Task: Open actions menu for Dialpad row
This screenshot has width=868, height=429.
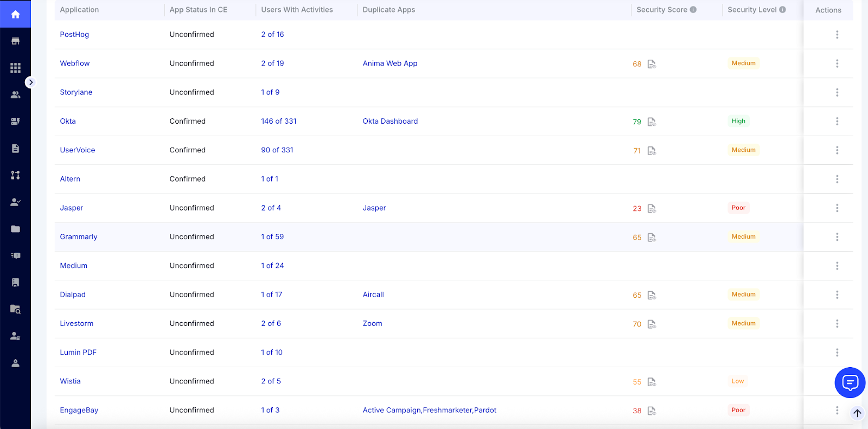Action: (837, 294)
